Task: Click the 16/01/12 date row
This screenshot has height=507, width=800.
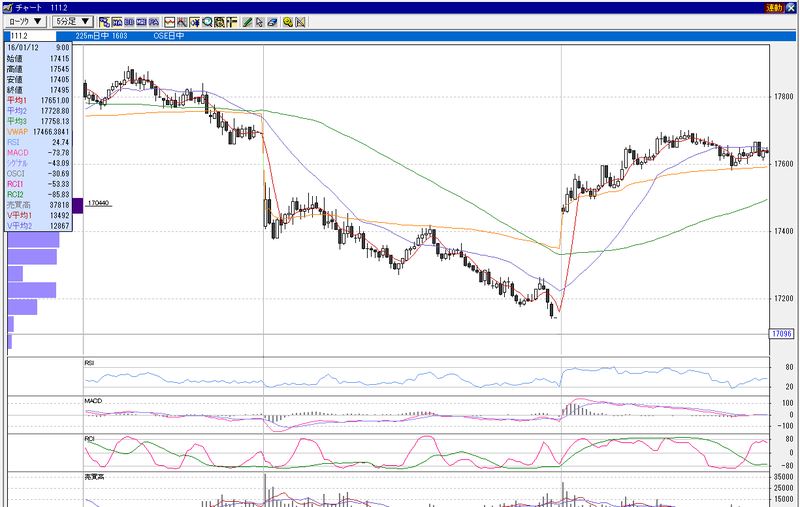Action: point(38,47)
